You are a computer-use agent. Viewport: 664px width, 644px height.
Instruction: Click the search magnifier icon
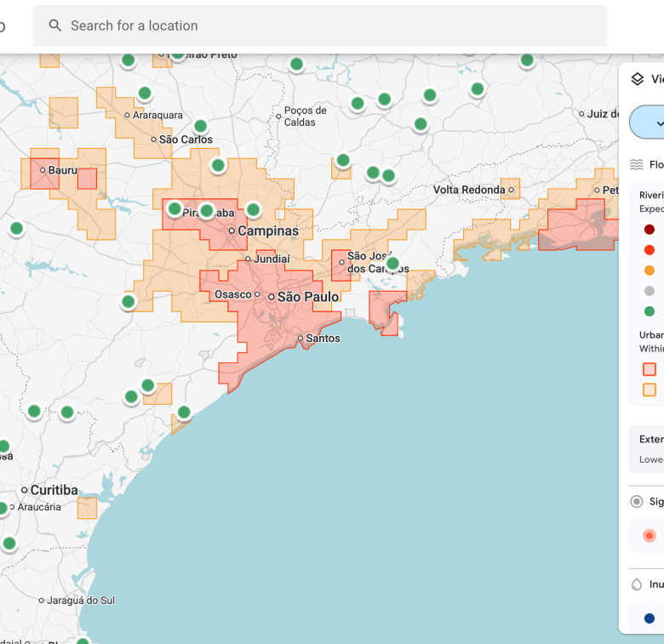(x=55, y=26)
